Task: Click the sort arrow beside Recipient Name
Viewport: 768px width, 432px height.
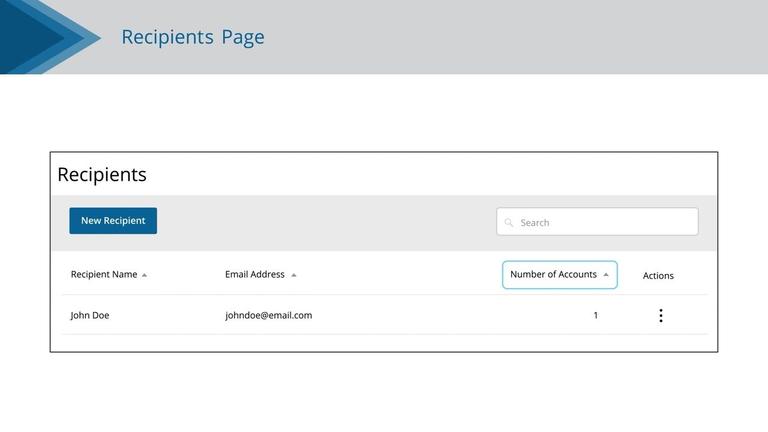Action: (x=144, y=275)
